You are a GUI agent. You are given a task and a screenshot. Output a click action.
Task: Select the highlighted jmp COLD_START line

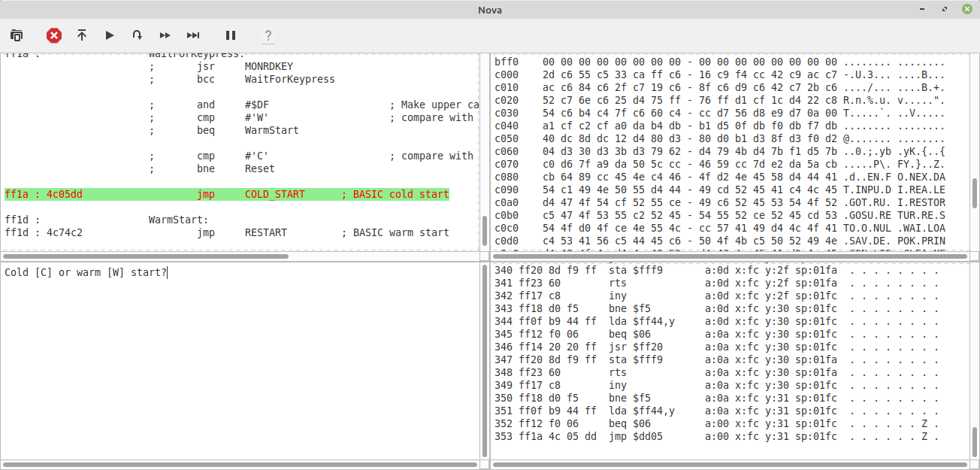pos(226,194)
